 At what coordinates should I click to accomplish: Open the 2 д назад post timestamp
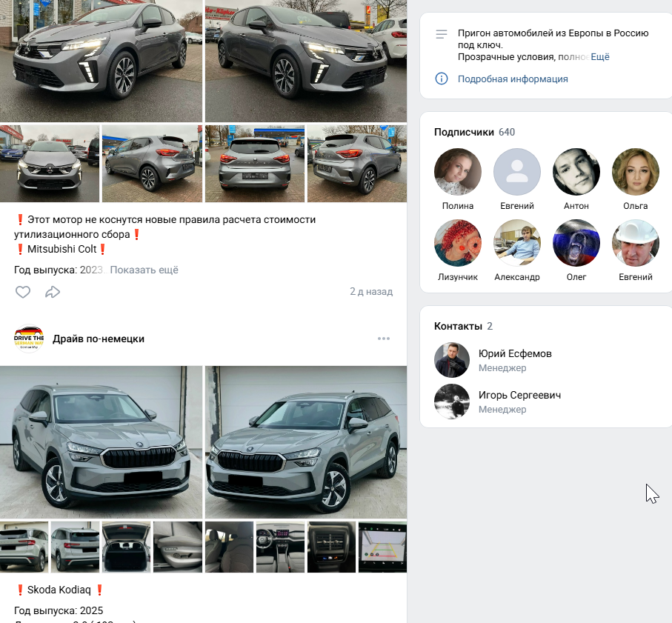pyautogui.click(x=371, y=291)
